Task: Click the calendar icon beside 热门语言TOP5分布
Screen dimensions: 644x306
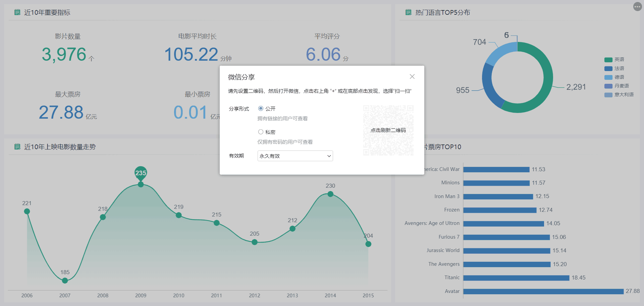Action: click(408, 12)
